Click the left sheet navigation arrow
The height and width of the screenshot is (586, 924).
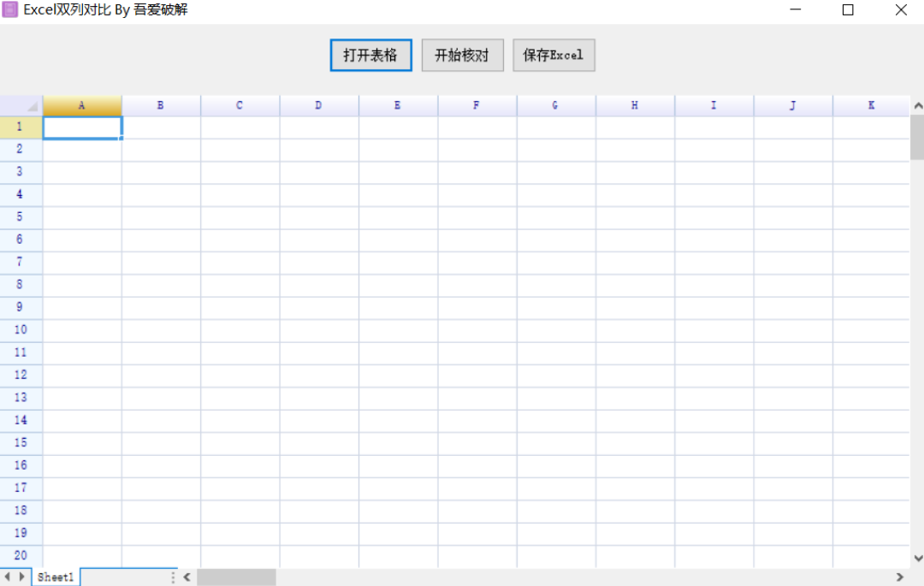click(x=7, y=577)
